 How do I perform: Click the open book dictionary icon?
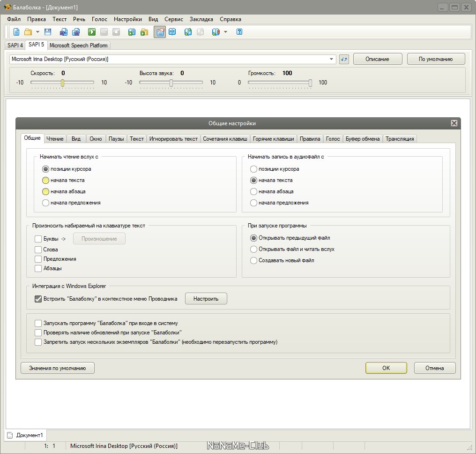point(172,31)
